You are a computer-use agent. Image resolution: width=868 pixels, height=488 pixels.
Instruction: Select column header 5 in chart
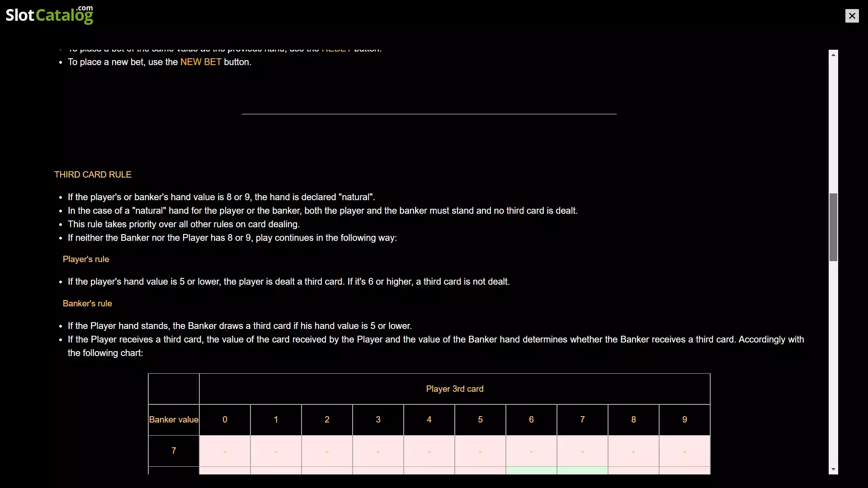[x=480, y=420]
